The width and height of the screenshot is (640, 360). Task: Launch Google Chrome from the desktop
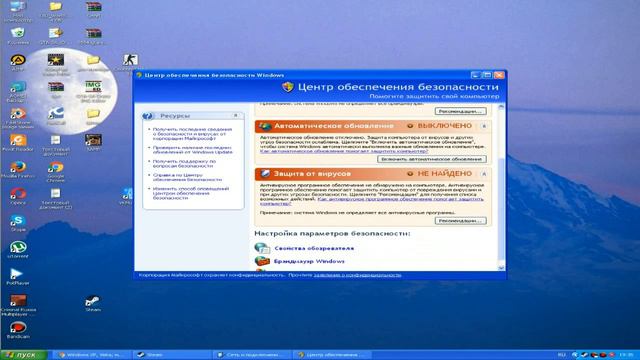[x=56, y=167]
